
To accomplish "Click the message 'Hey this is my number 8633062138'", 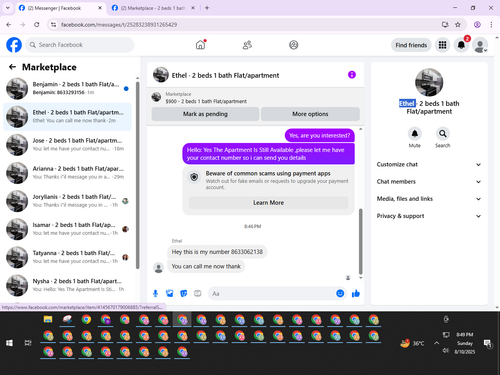I will click(x=217, y=252).
